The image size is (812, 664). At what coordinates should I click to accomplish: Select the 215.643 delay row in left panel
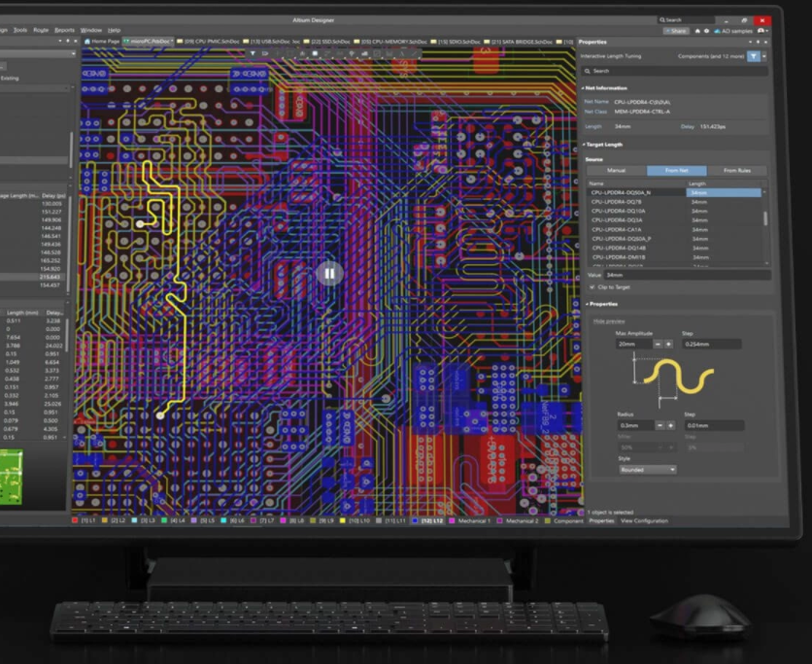33,277
